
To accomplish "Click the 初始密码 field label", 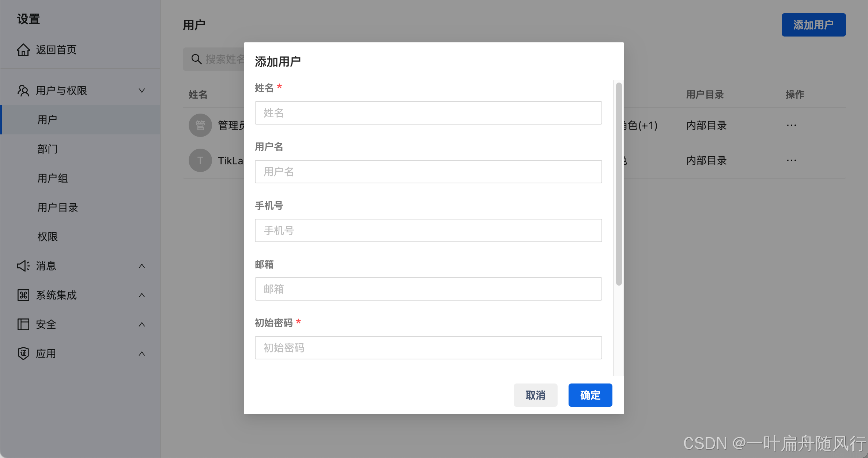I will (x=274, y=323).
